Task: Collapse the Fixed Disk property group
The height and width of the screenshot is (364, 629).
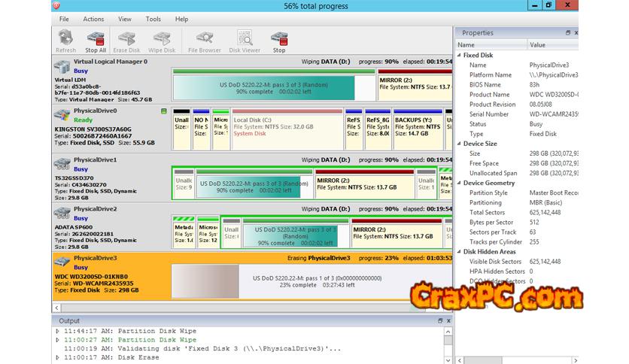Action: click(460, 56)
